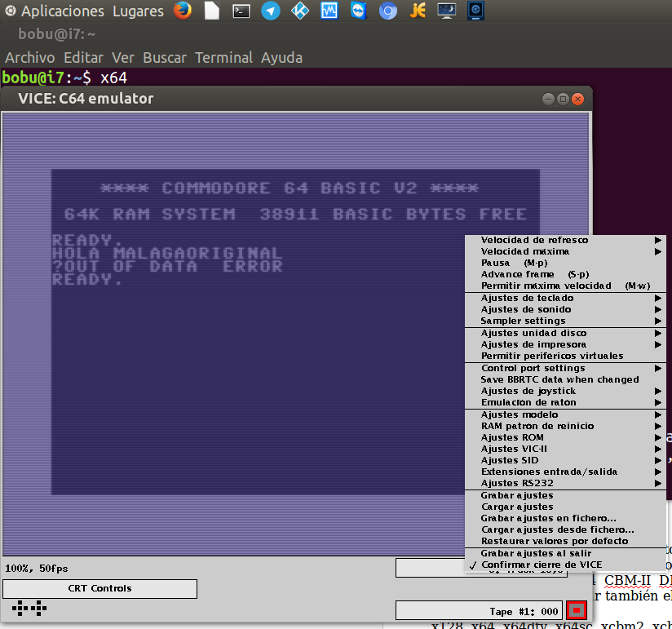Toggle Pausa (M-p) option
The width and height of the screenshot is (672, 629).
click(x=565, y=263)
